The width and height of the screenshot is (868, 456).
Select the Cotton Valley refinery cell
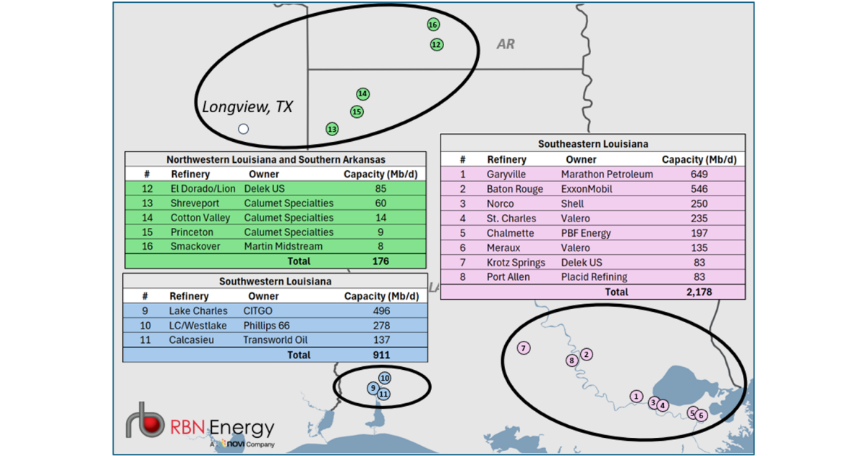(x=200, y=217)
